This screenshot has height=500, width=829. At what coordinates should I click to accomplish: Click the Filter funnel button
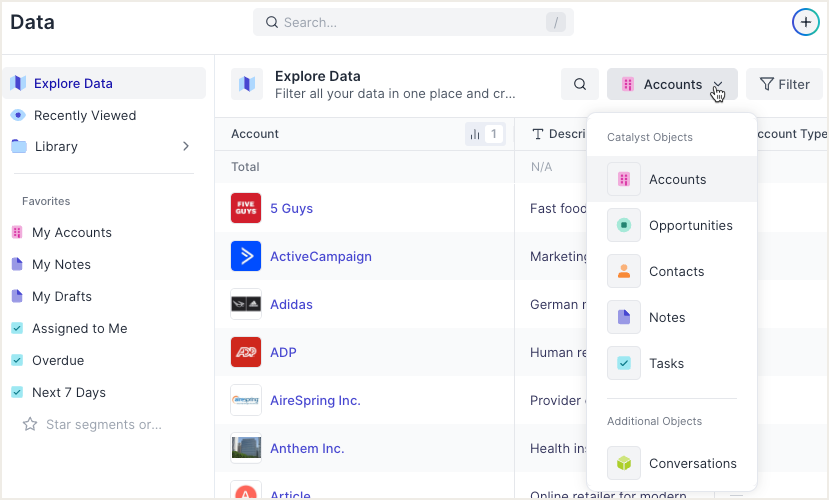785,84
